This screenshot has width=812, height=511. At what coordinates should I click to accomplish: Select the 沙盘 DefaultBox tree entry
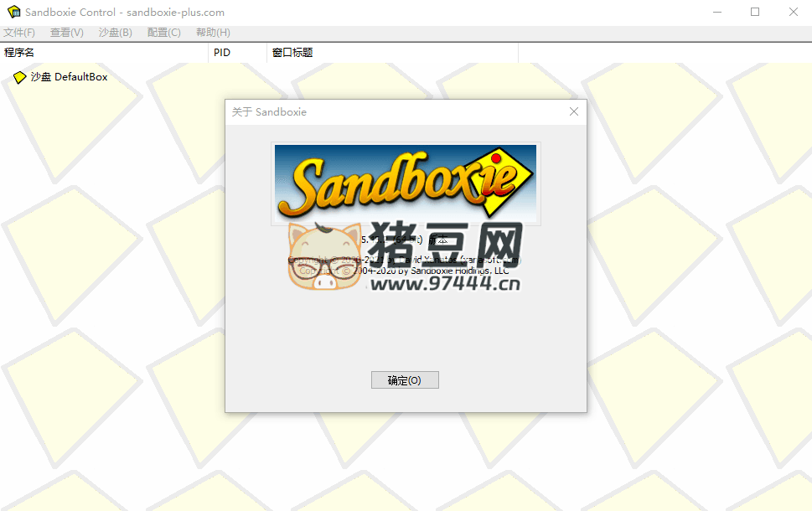69,77
